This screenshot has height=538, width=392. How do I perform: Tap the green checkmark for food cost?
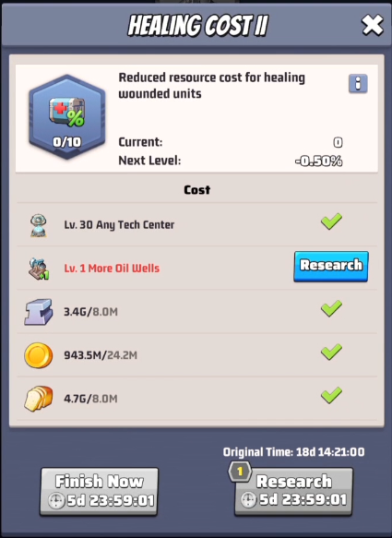331,395
